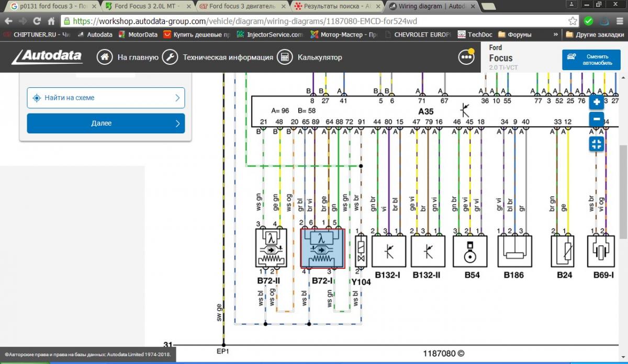Click the target icon in Найти на схеме
This screenshot has width=628, height=364.
click(37, 98)
